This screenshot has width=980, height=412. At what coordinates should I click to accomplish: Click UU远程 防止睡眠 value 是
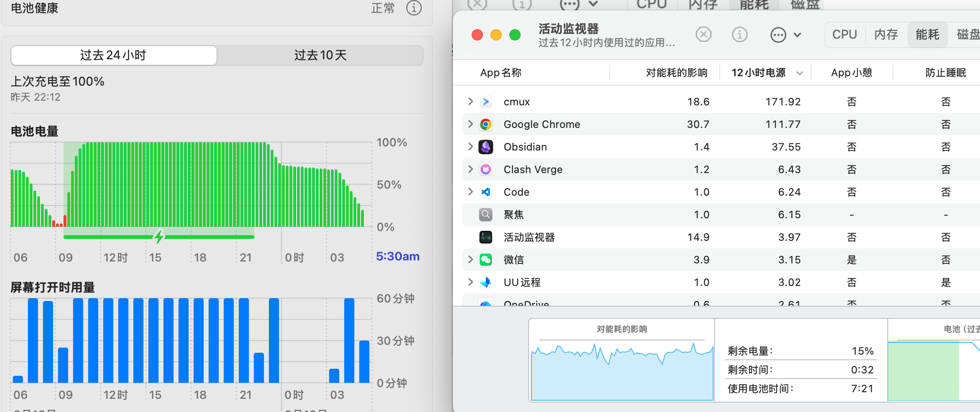[946, 282]
